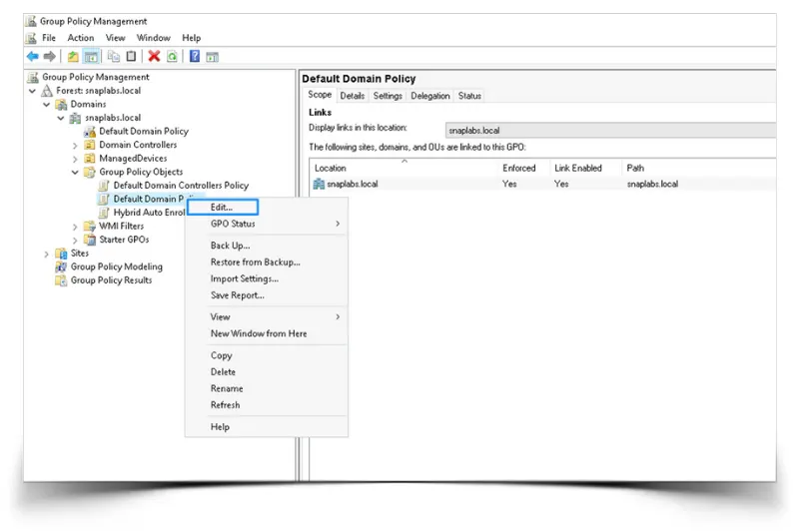Click the Group Policy Management root node icon

point(33,77)
